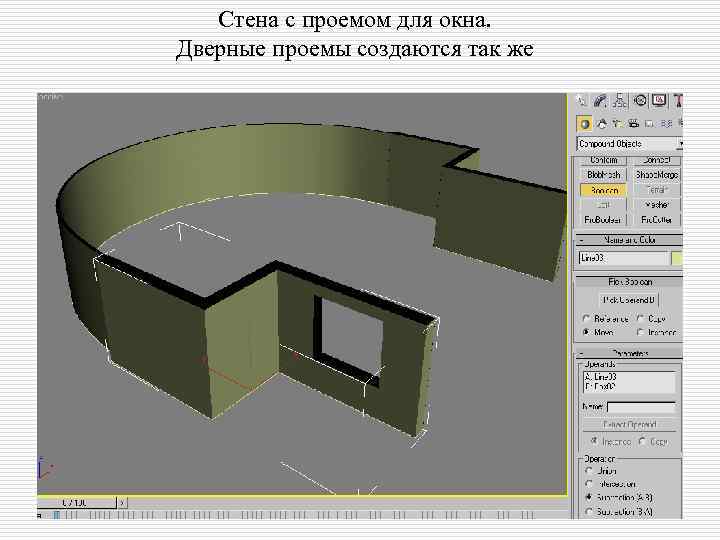Select the Instance radio button under Pick Operand
The image size is (720, 540).
click(x=641, y=332)
